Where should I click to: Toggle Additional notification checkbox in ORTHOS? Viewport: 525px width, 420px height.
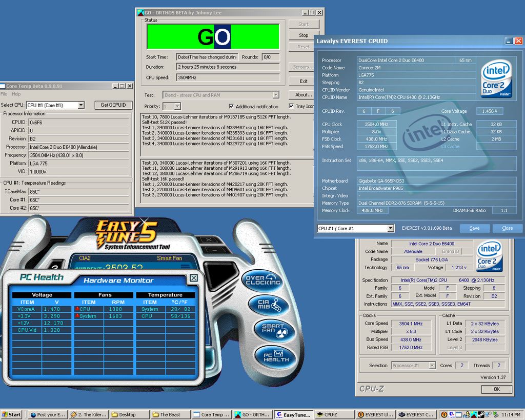[x=231, y=106]
